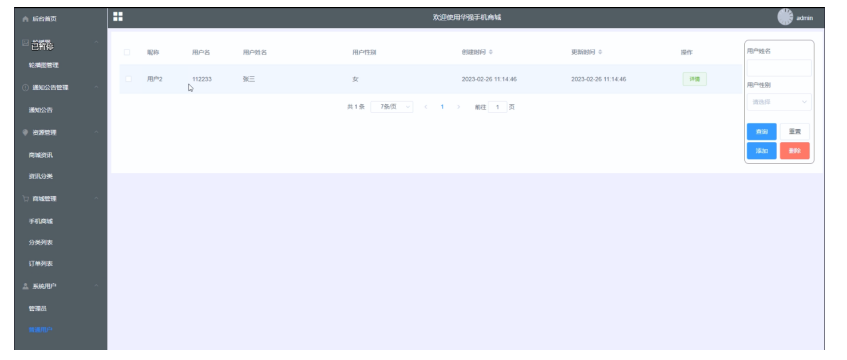This screenshot has width=847, height=360.
Task: Go to next page with right arrow
Action: [459, 107]
